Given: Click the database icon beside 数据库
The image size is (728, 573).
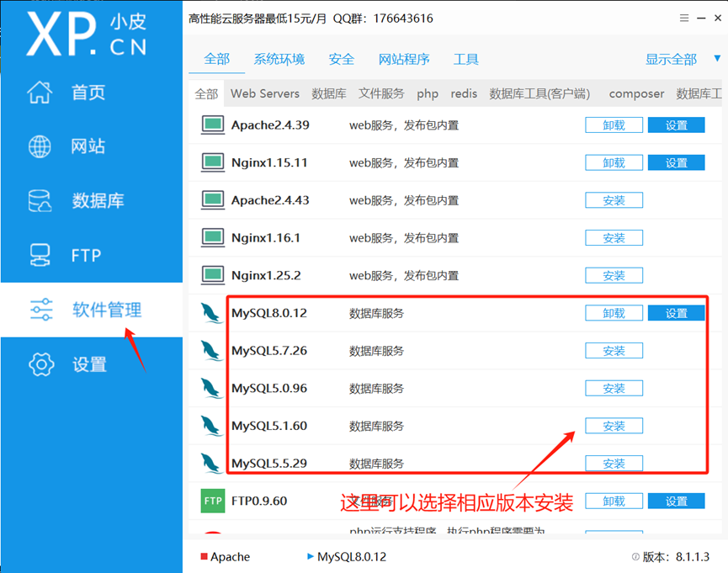Looking at the screenshot, I should tap(40, 200).
